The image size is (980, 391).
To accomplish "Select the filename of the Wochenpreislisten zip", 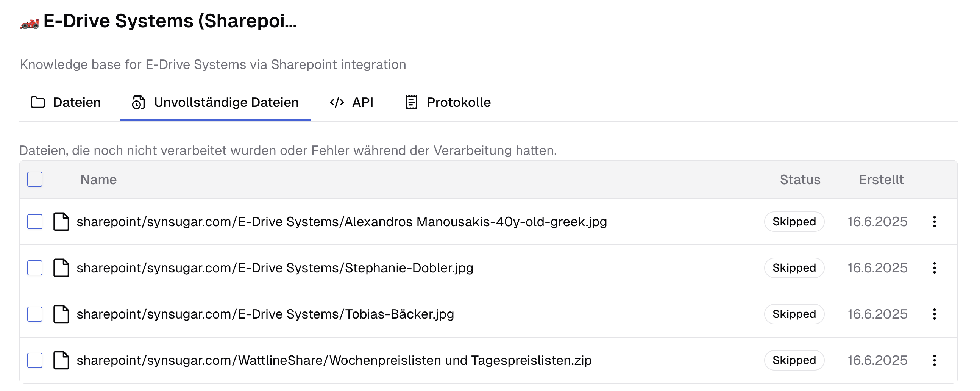I will coord(333,360).
